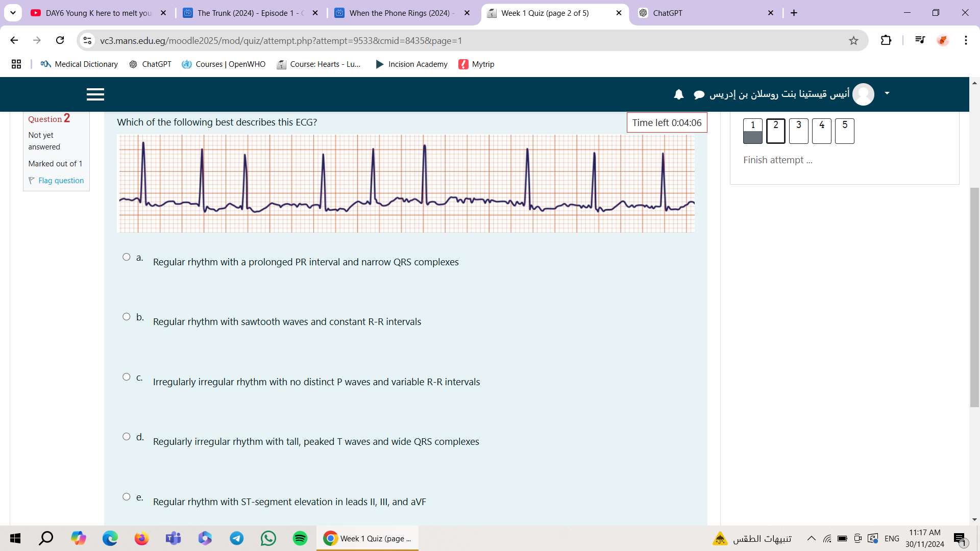980x551 pixels.
Task: Open the Incision Academy bookmark
Action: tap(411, 64)
